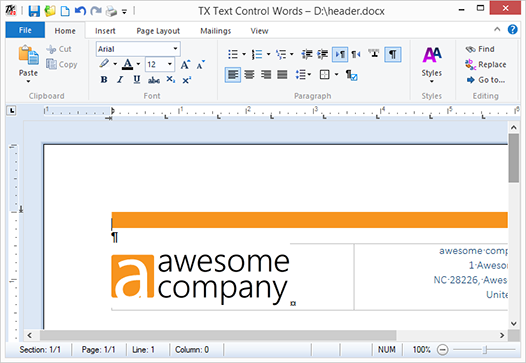
Task: Click the Save icon in the quick access toolbar
Action: [34, 11]
